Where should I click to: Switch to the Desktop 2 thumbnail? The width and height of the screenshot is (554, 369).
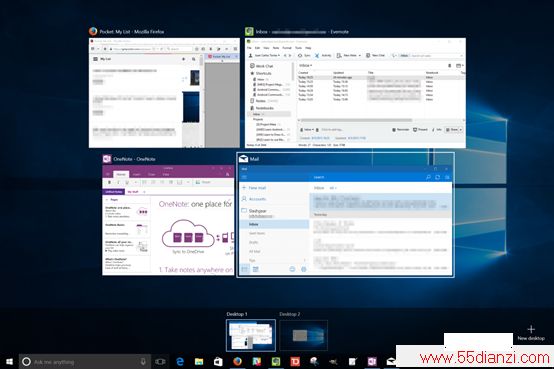pyautogui.click(x=304, y=335)
